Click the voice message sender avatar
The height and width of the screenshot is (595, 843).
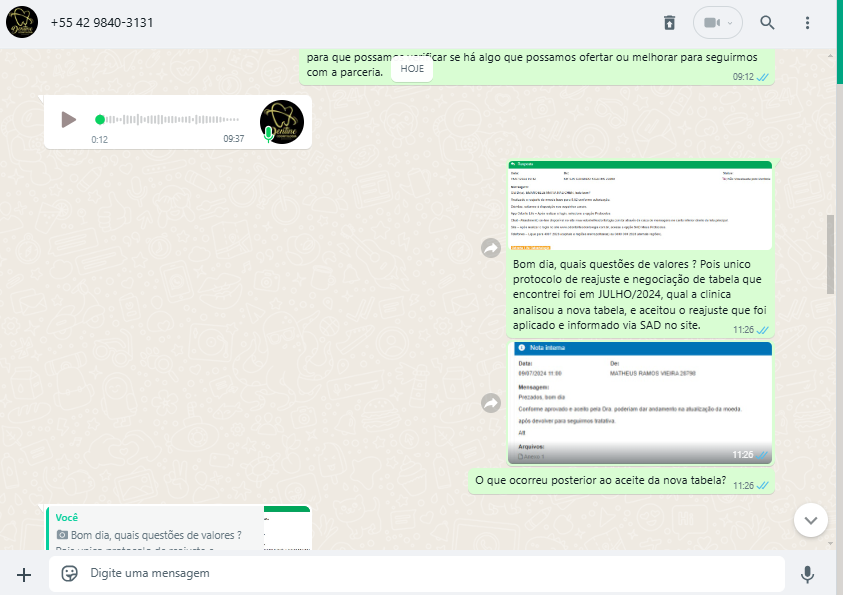[282, 122]
